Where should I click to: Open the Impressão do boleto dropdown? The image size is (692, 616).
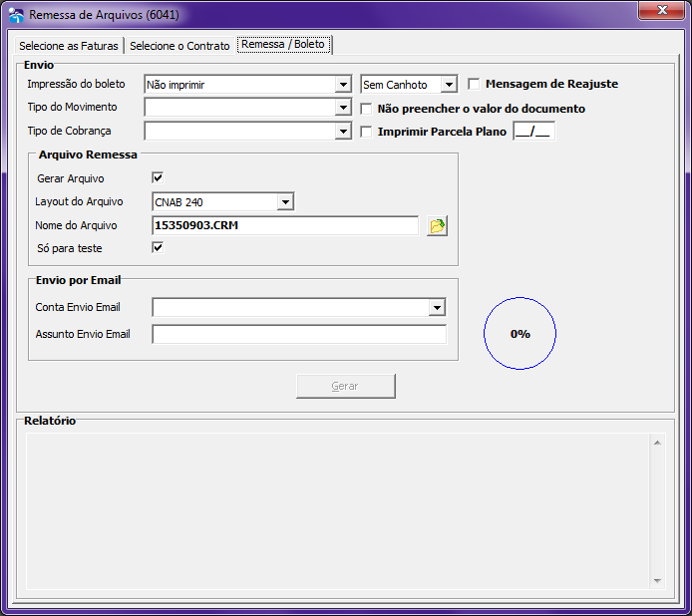(343, 85)
